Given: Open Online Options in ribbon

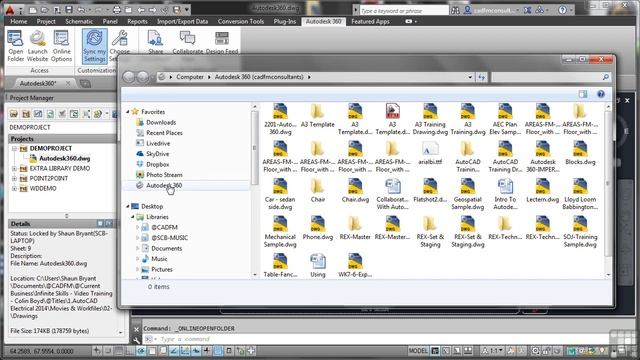Looking at the screenshot, I should 62,46.
